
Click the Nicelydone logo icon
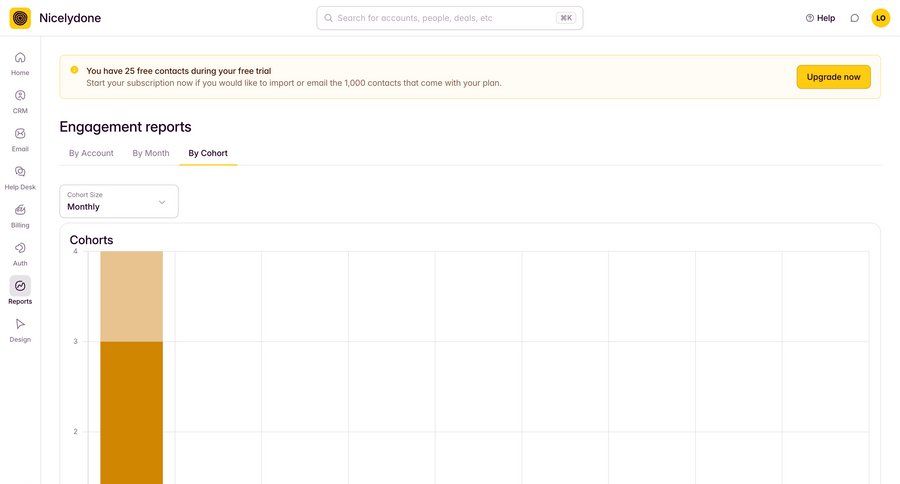(x=20, y=18)
